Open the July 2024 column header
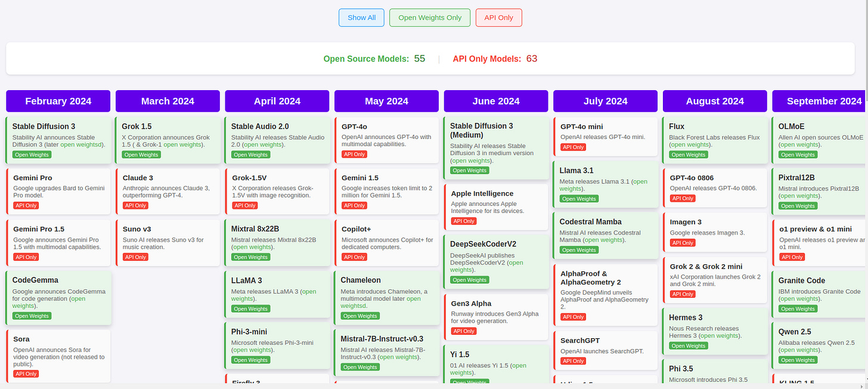 606,101
